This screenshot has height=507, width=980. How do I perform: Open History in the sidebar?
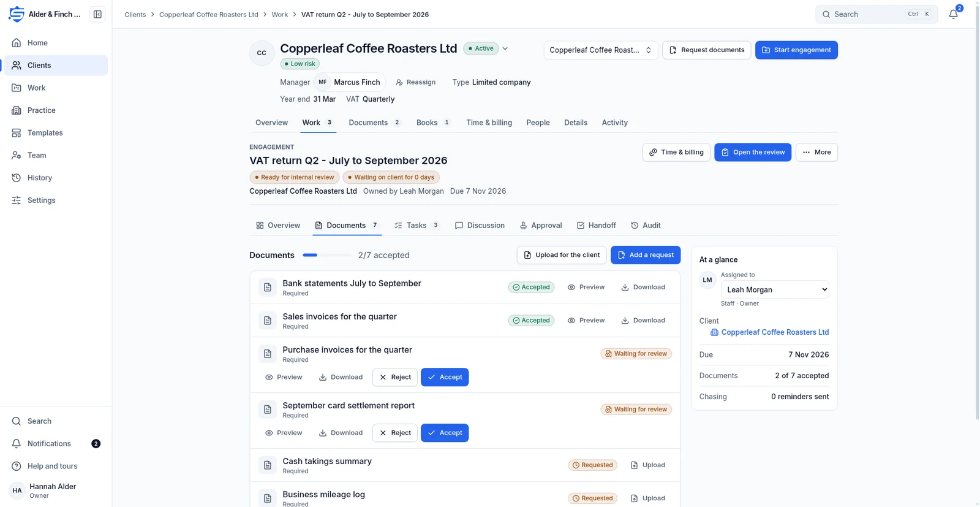click(56, 178)
